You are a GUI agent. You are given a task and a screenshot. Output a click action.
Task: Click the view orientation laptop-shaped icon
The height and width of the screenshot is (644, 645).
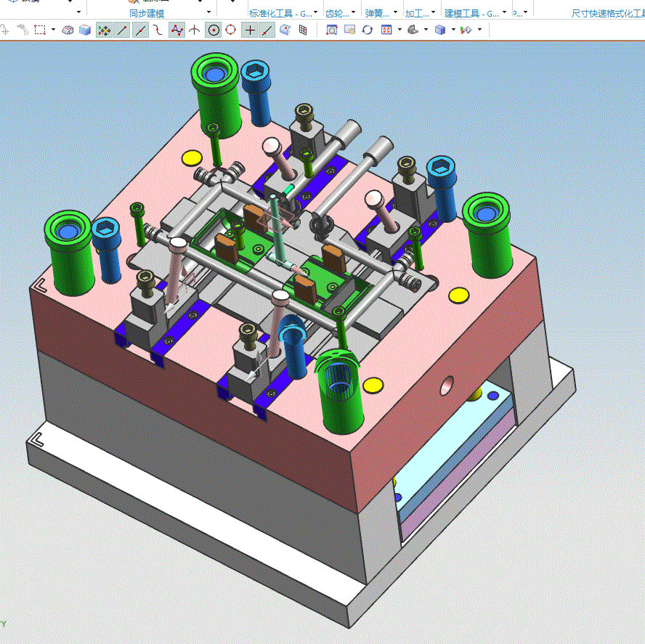(413, 30)
